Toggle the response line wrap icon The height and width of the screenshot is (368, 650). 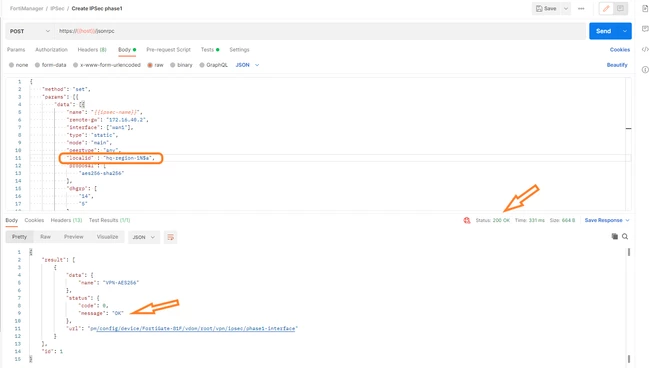pyautogui.click(x=170, y=237)
